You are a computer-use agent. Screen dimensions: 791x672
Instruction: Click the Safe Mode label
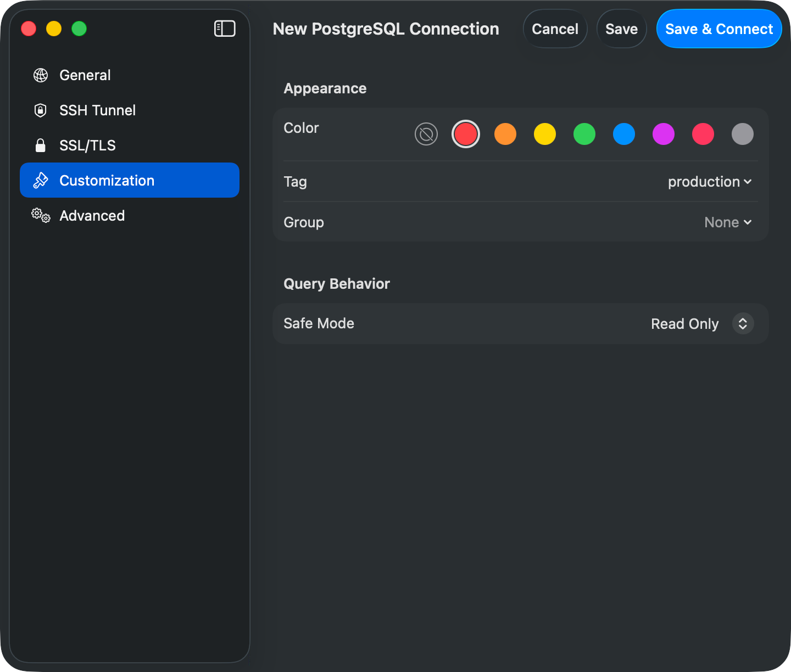coord(319,323)
